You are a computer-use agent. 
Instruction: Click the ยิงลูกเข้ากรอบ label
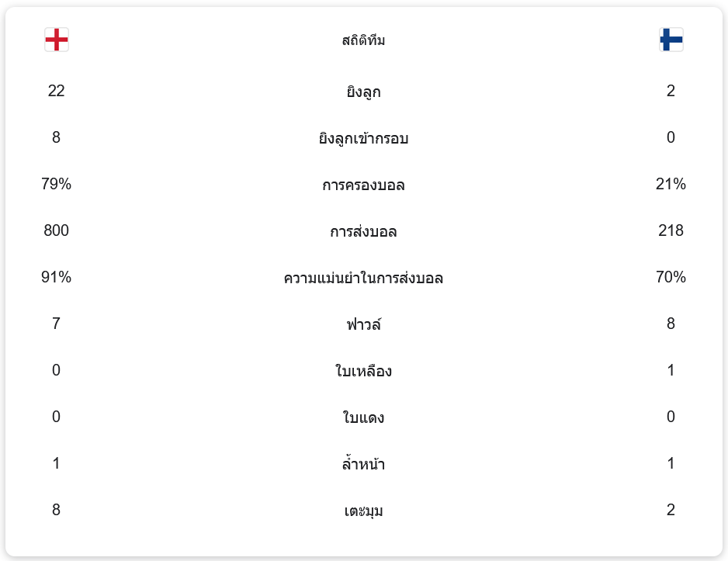363,138
